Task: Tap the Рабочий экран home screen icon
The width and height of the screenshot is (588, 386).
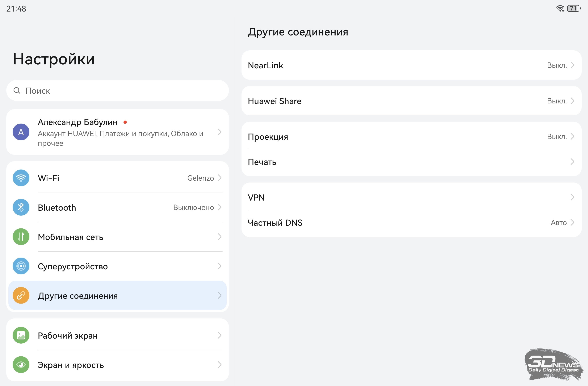Action: pyautogui.click(x=21, y=335)
